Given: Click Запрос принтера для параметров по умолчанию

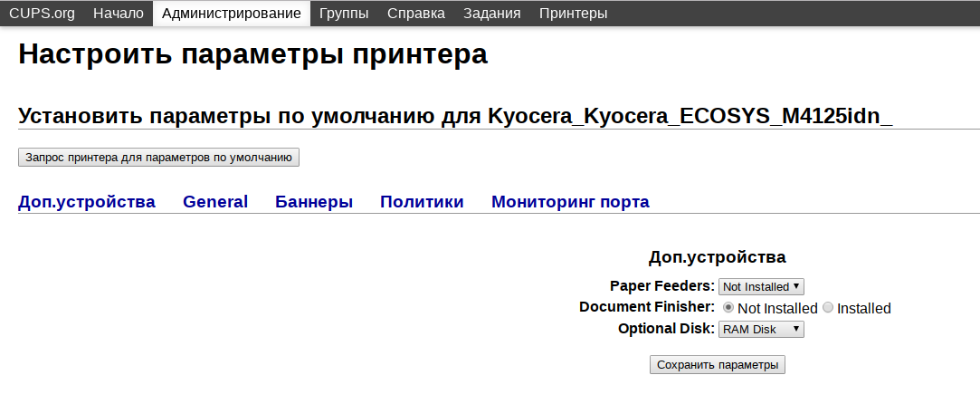Looking at the screenshot, I should [158, 158].
